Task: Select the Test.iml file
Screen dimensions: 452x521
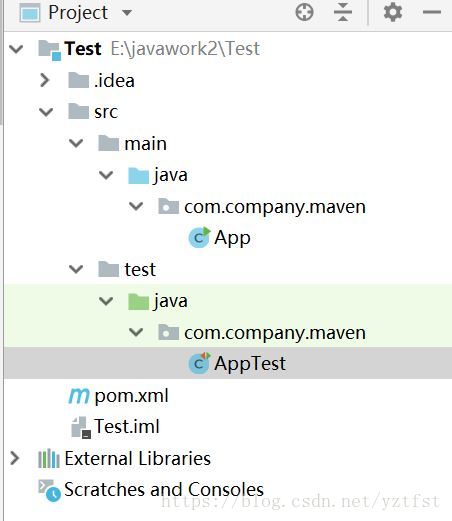Action: [115, 427]
